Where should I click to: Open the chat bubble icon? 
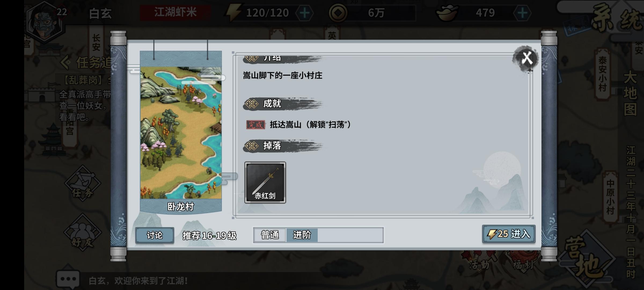coord(68,279)
